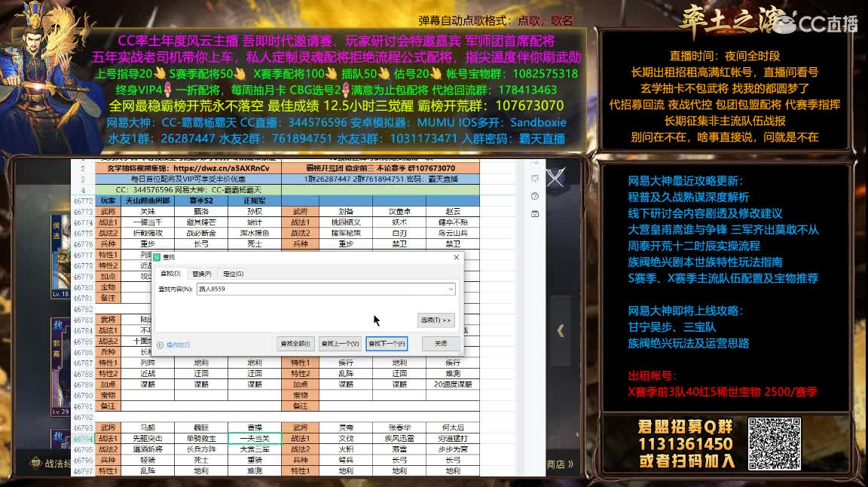
Task: Expand the search history dropdown arrow
Action: (x=451, y=289)
